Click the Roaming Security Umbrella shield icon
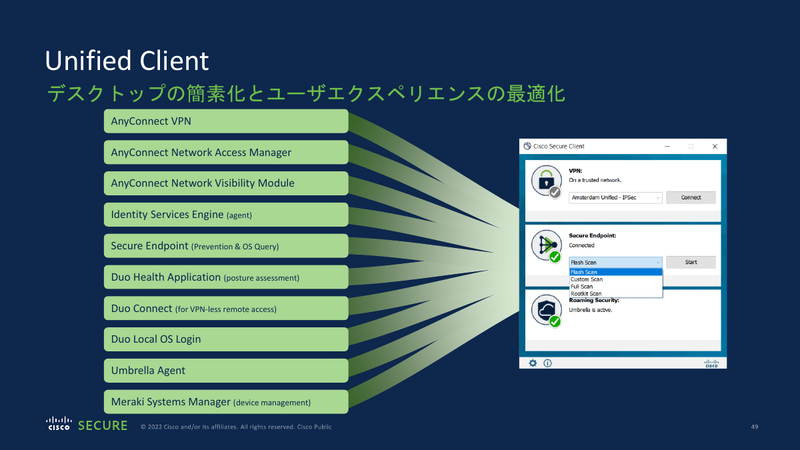The image size is (800, 450). point(546,310)
